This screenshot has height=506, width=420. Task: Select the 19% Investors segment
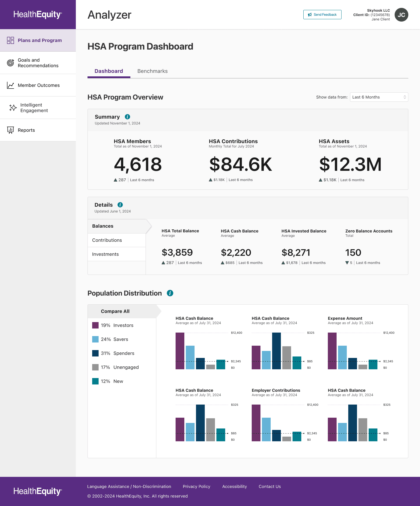pyautogui.click(x=122, y=325)
